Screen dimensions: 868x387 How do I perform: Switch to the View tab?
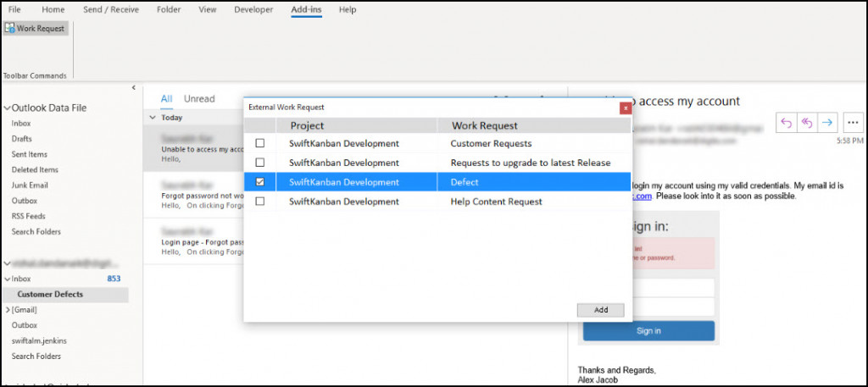tap(208, 9)
